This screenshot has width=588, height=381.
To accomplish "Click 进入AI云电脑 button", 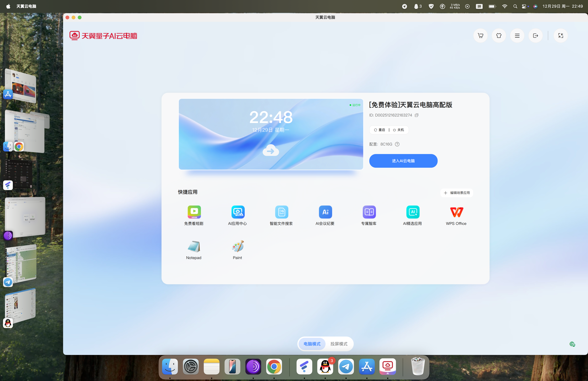I will pyautogui.click(x=403, y=161).
